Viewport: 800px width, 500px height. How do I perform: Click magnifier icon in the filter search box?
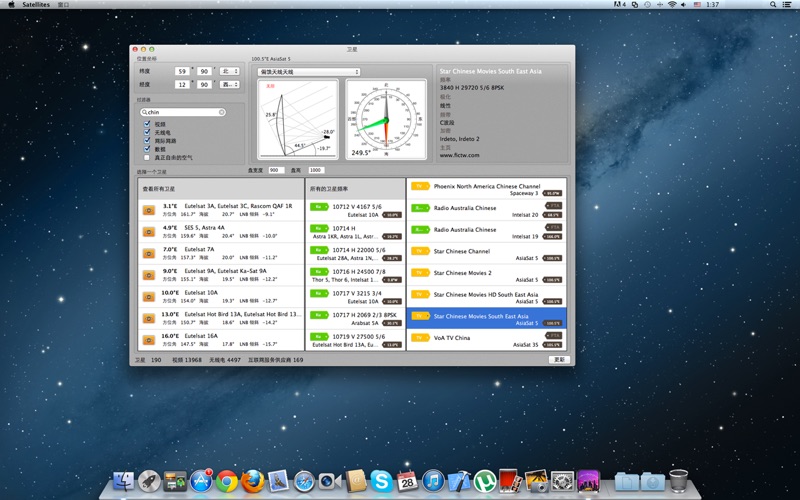(145, 112)
